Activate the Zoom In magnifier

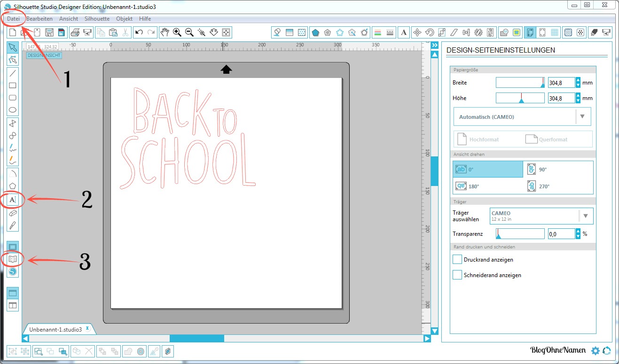click(177, 32)
